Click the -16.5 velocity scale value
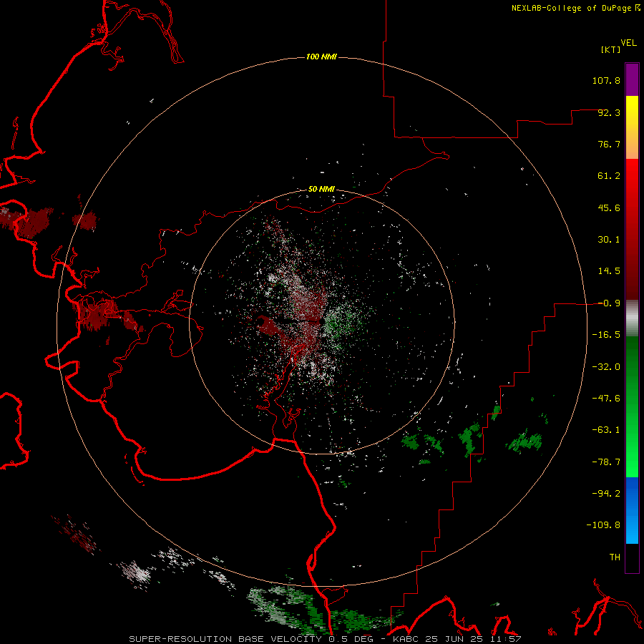 (606, 335)
